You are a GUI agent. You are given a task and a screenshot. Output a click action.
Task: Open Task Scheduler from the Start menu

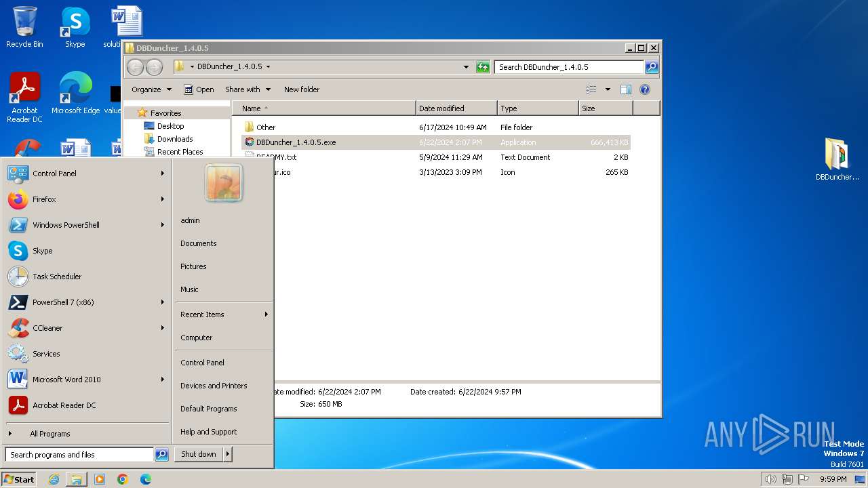(x=87, y=277)
